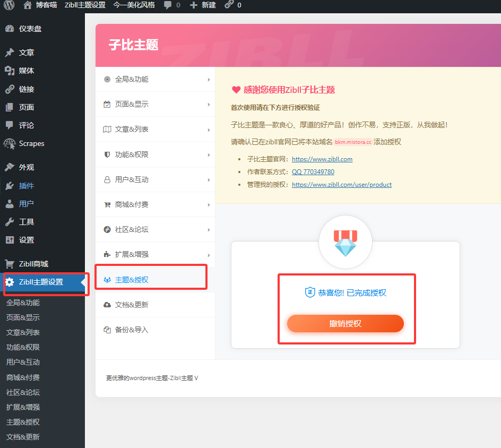
Task: Click the cart icon beside 商城&付费 panel tab
Action: (x=107, y=204)
